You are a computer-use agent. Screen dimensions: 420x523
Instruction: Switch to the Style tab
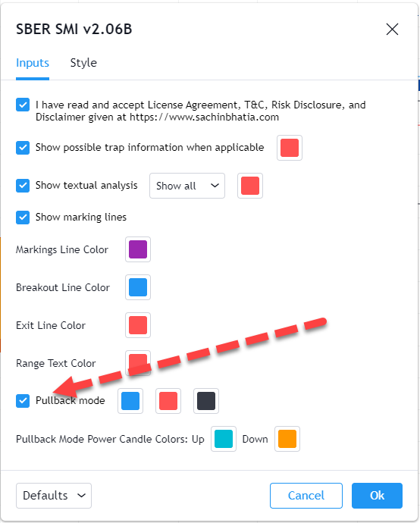point(83,63)
